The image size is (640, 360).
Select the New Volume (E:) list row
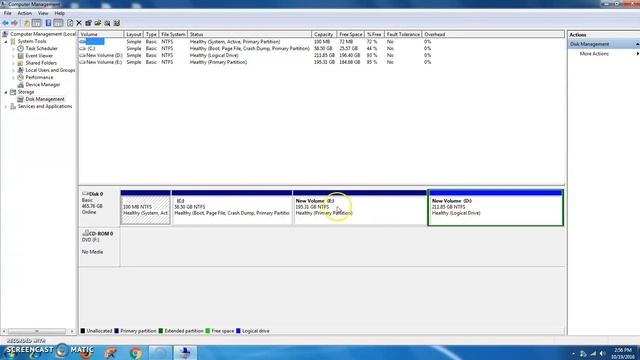(x=255, y=62)
